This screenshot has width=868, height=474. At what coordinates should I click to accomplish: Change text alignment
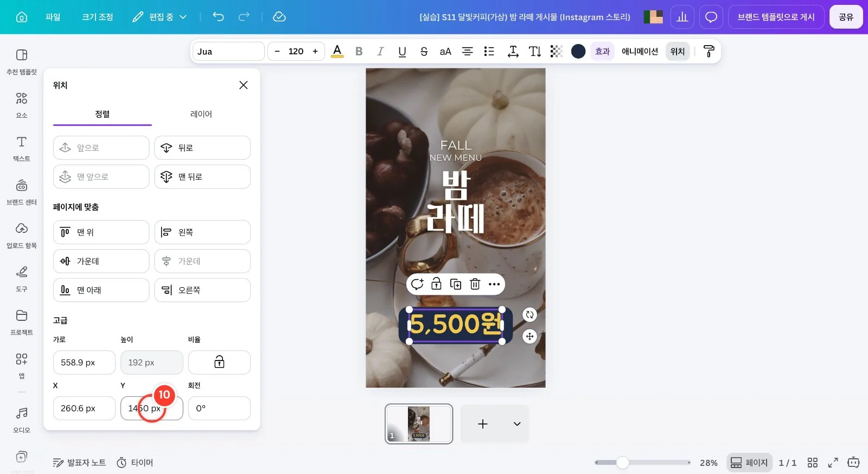pos(467,51)
